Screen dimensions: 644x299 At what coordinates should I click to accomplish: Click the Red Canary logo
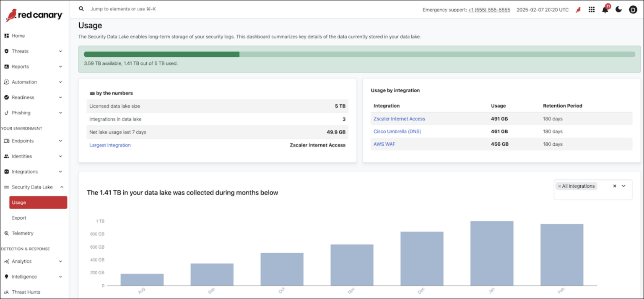click(x=34, y=15)
